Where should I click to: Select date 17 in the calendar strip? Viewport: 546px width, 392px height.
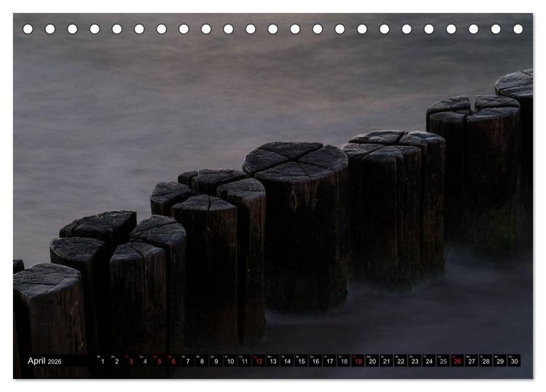click(x=330, y=360)
